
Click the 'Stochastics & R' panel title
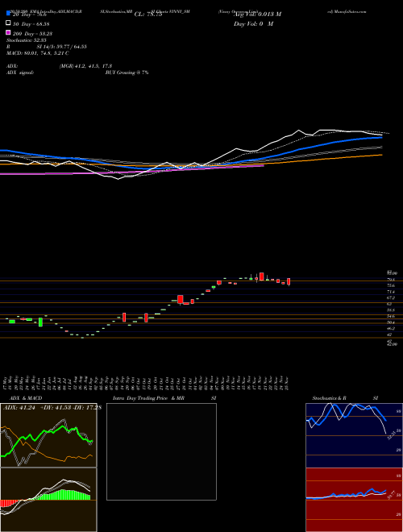click(x=329, y=398)
